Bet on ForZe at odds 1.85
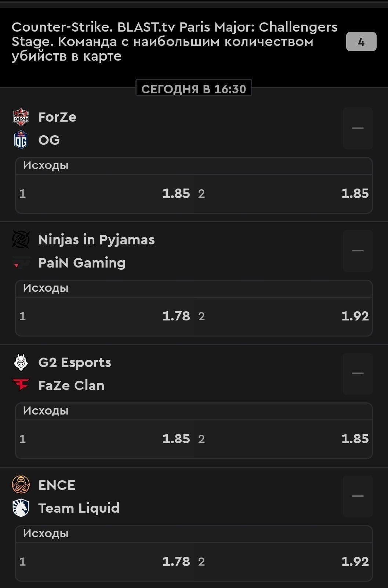 coord(105,194)
